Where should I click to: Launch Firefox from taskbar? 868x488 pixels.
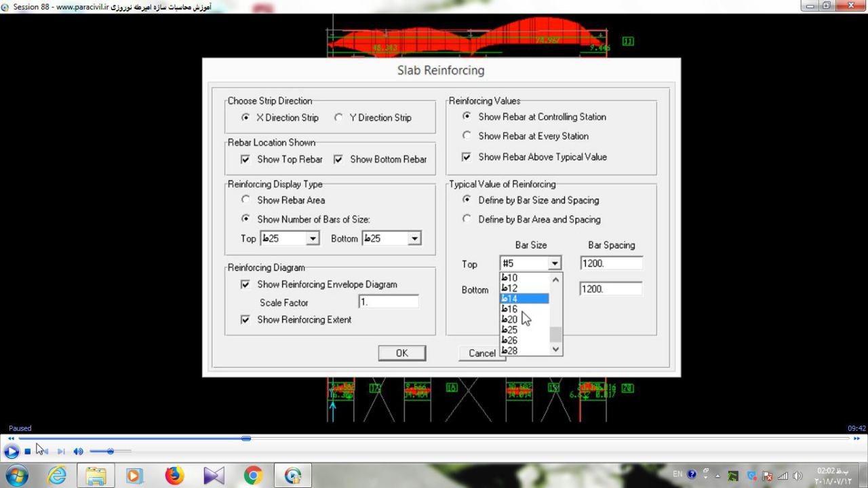174,475
